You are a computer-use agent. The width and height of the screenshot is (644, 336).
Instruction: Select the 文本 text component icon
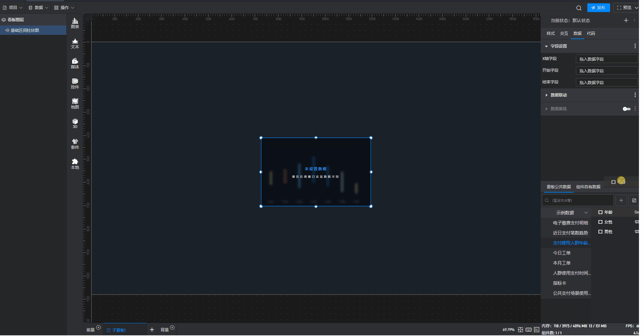(75, 43)
